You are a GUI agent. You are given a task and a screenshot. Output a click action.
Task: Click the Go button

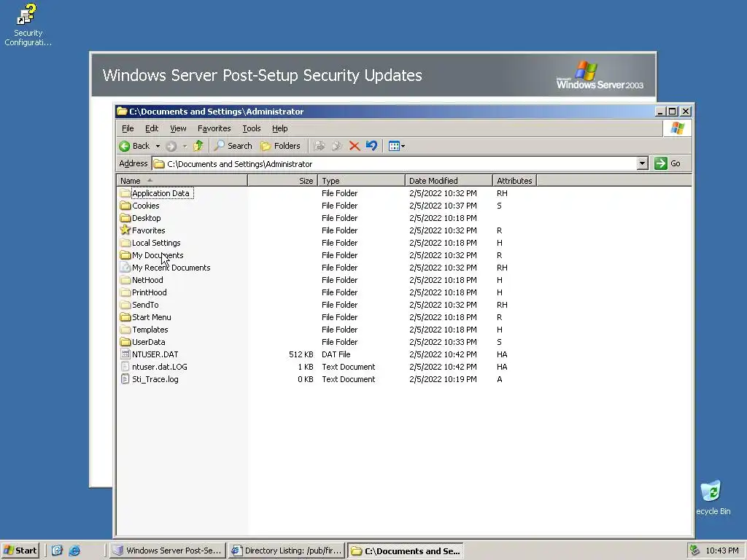tap(667, 163)
